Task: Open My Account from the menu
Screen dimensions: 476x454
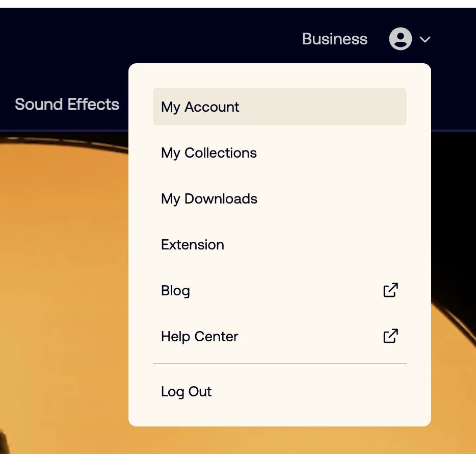Action: click(x=280, y=107)
